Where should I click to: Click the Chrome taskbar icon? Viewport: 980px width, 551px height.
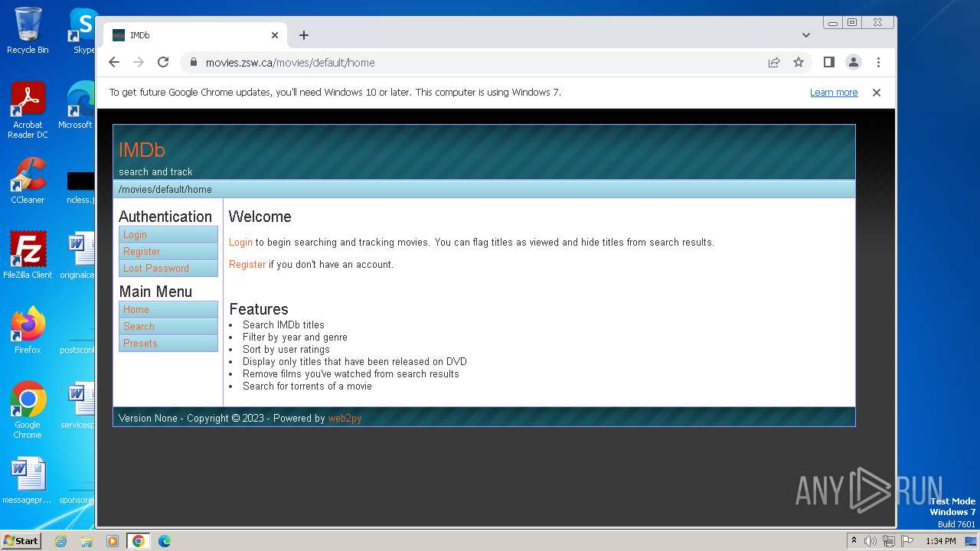pyautogui.click(x=138, y=541)
